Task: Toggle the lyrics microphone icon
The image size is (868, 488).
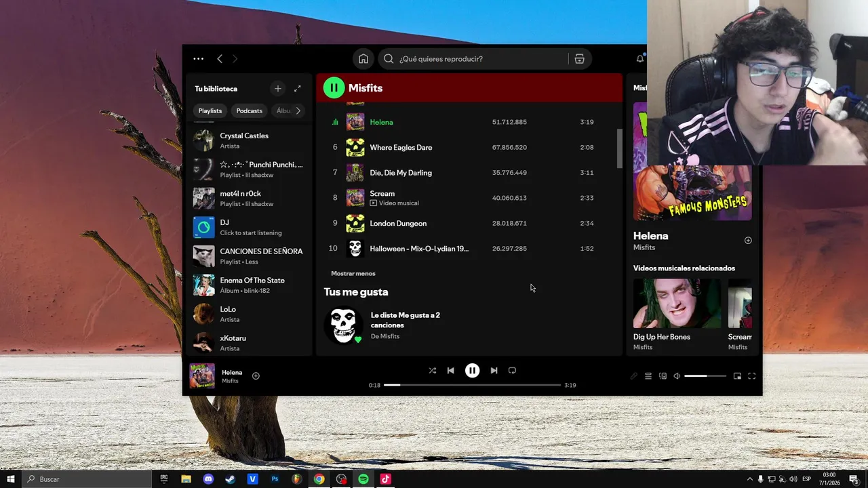Action: point(633,376)
